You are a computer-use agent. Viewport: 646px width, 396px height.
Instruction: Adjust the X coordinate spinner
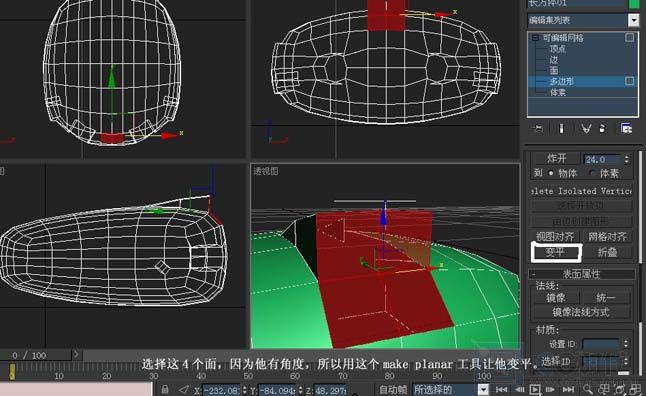[x=245, y=390]
